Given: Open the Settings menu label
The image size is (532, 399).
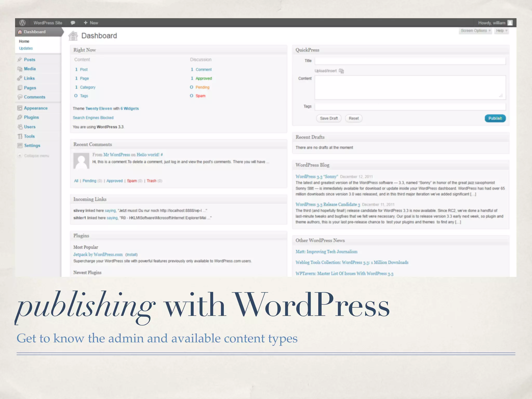Looking at the screenshot, I should point(32,145).
